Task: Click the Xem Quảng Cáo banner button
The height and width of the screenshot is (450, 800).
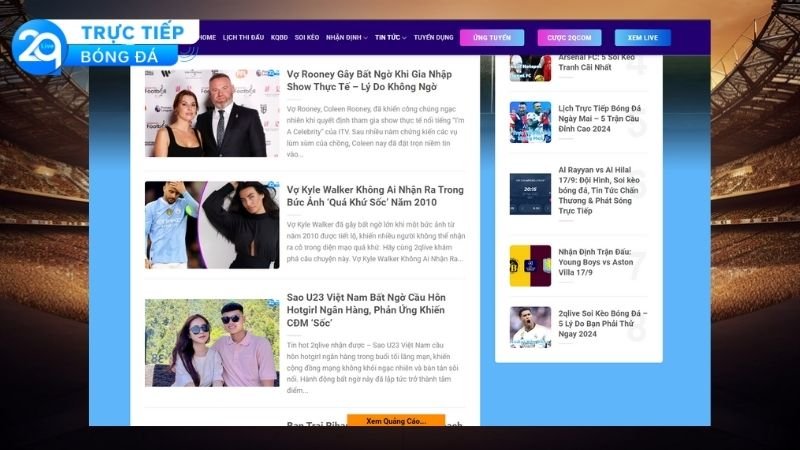Action: [x=396, y=421]
